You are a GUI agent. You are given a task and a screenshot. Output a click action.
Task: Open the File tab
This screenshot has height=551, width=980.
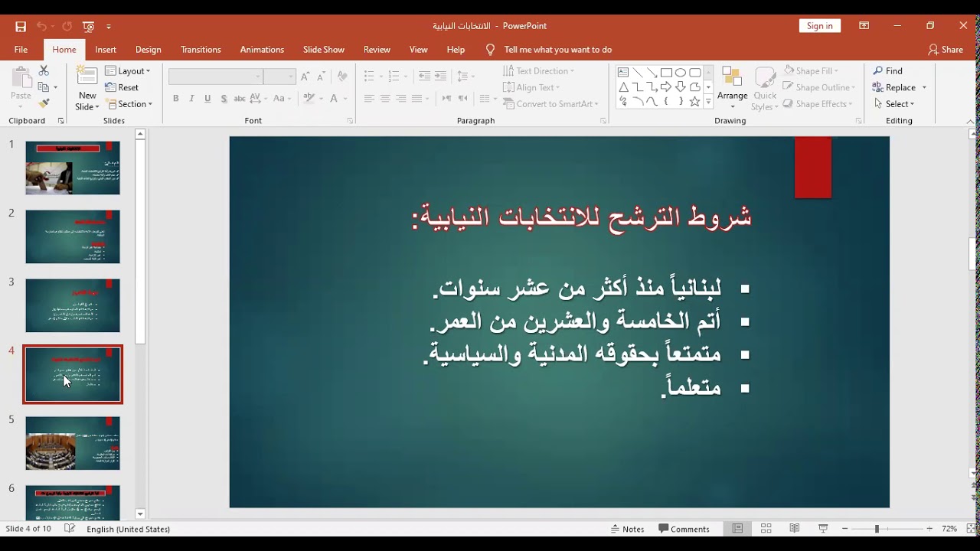click(21, 50)
